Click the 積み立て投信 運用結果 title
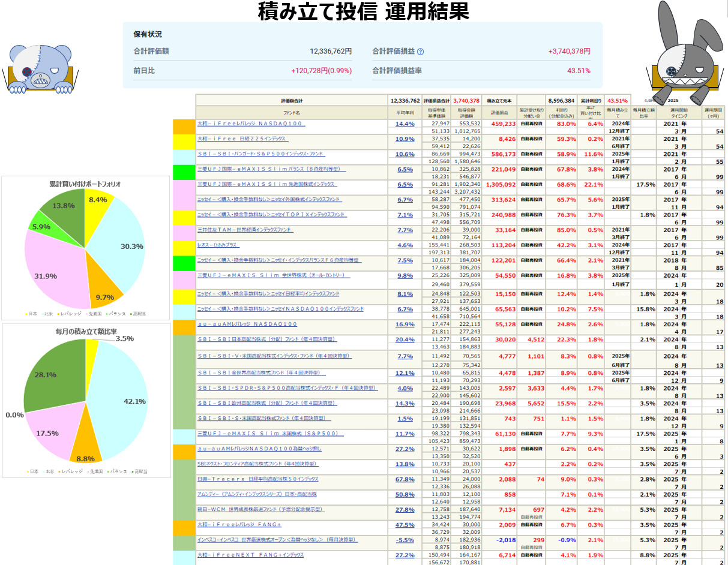Image resolution: width=728 pixels, height=565 pixels. pyautogui.click(x=364, y=10)
